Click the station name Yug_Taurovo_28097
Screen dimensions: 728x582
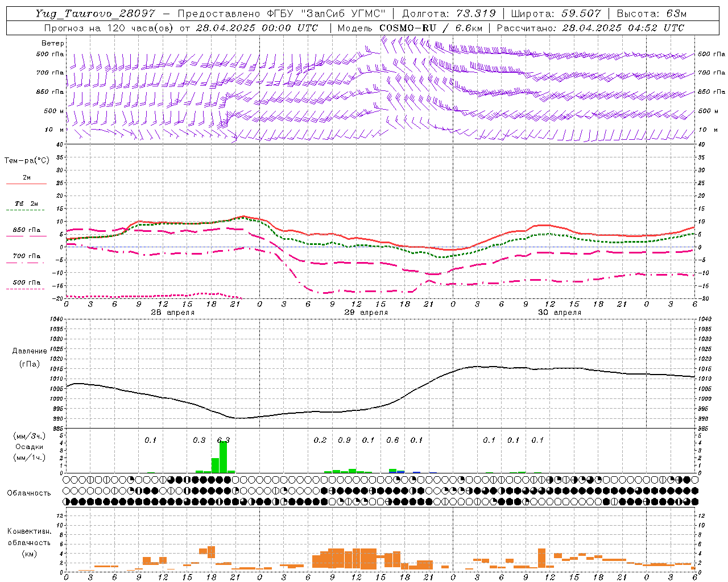click(96, 14)
